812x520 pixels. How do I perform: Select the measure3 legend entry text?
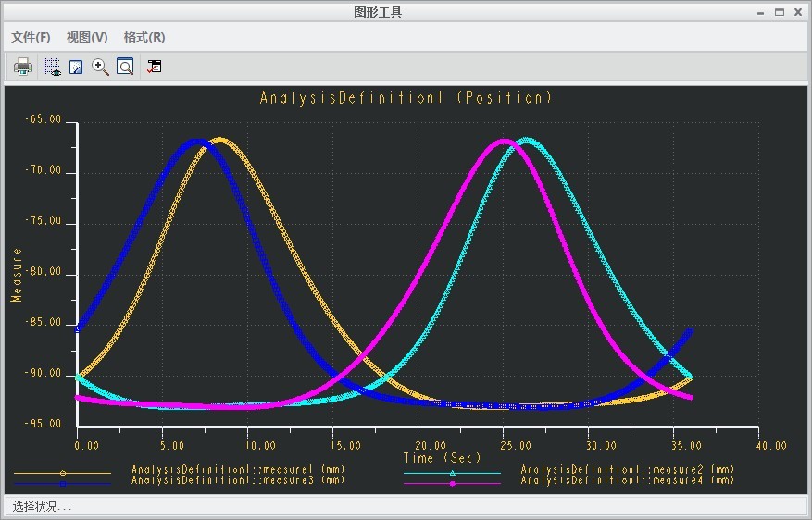238,480
